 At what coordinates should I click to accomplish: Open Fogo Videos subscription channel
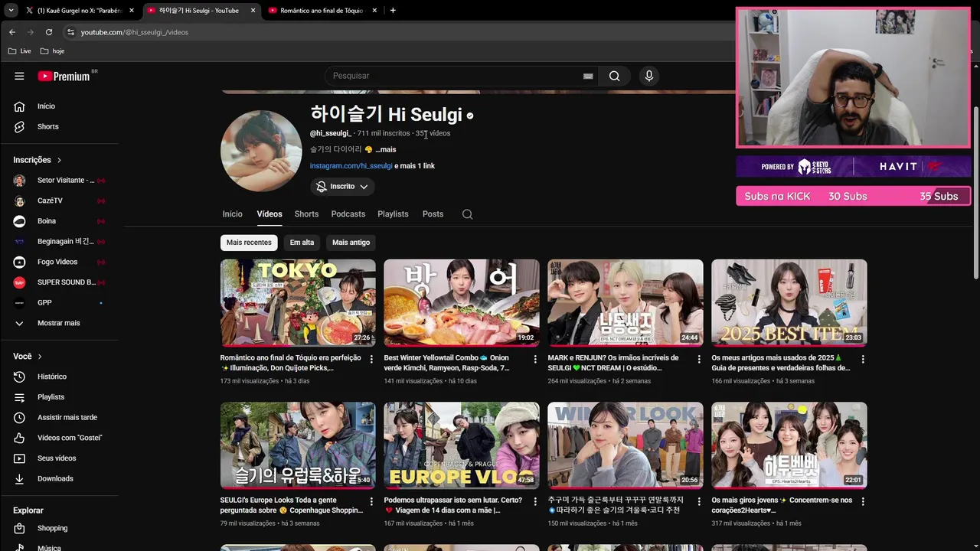point(60,262)
